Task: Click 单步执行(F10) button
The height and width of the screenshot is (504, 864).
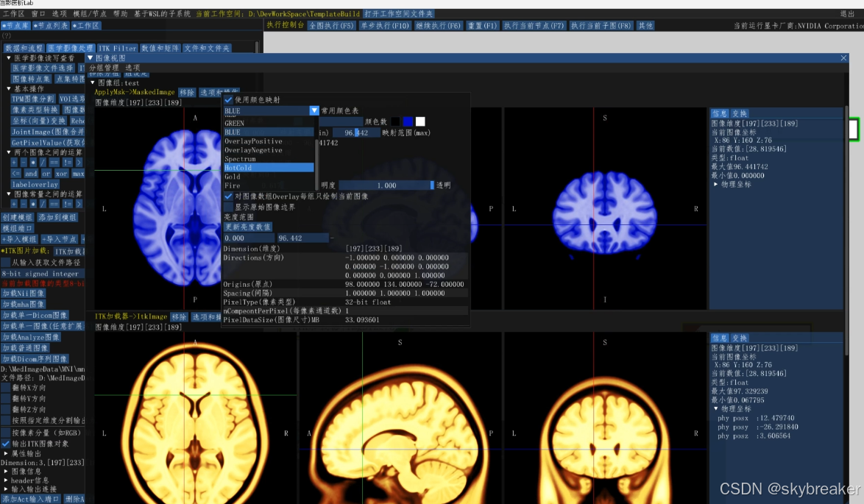Action: pos(385,25)
